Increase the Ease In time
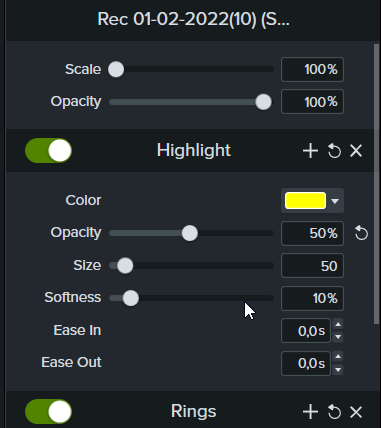Viewport: 381px width, 428px height. (x=338, y=324)
